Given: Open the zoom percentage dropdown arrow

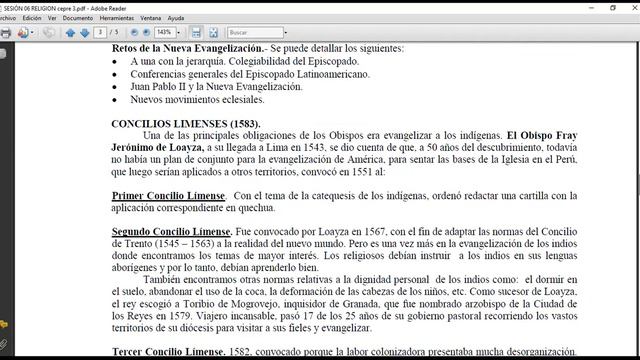Looking at the screenshot, I should (178, 33).
